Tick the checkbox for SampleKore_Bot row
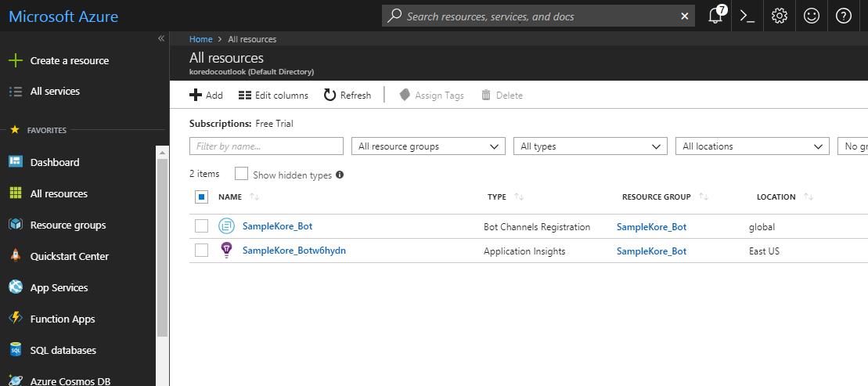 pos(202,226)
